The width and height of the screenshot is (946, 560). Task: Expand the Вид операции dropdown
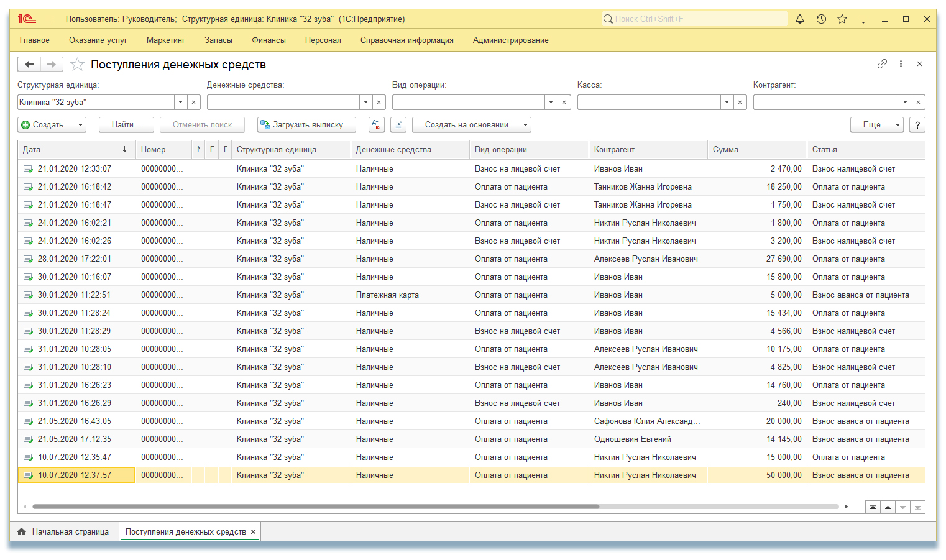point(551,102)
